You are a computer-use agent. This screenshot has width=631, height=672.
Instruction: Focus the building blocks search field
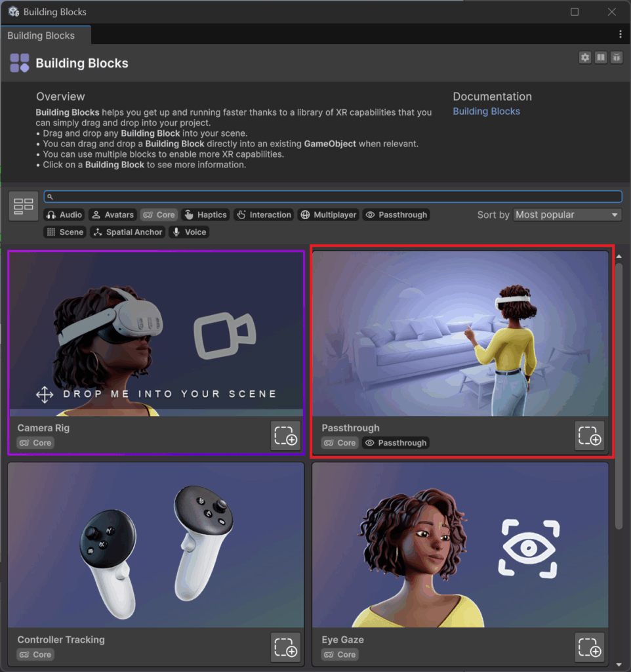[x=333, y=197]
